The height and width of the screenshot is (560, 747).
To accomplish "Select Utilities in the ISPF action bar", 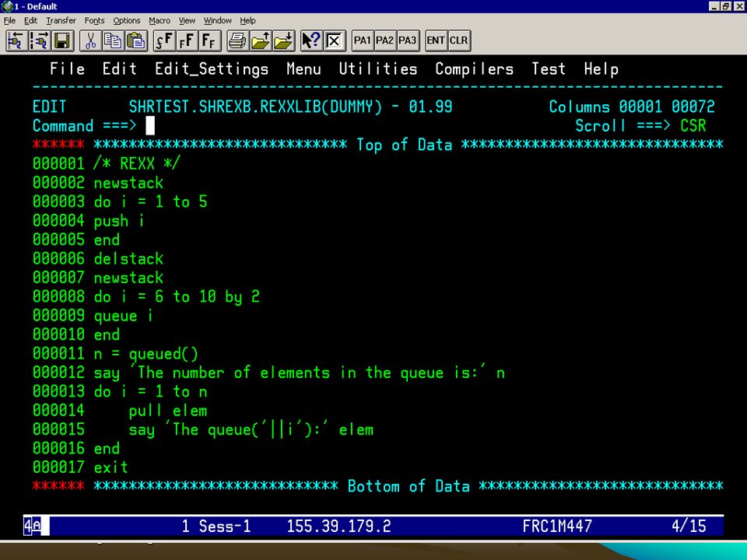I will click(x=378, y=68).
